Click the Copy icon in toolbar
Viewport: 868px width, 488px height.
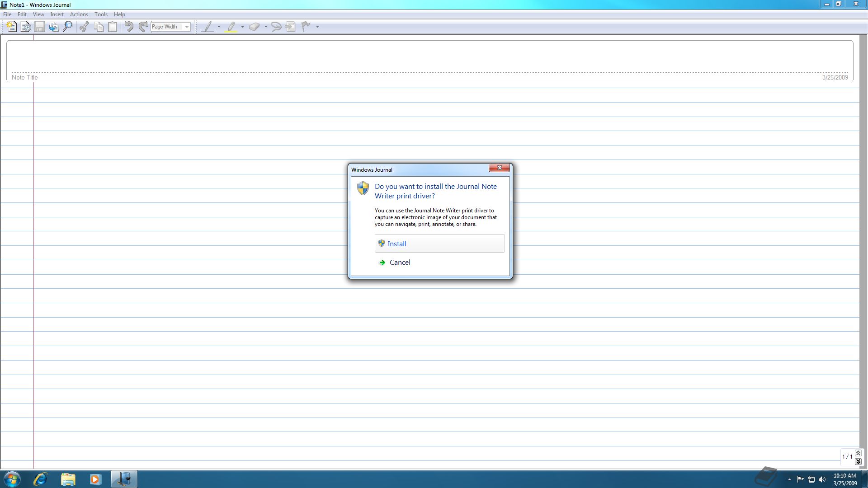[x=98, y=27]
